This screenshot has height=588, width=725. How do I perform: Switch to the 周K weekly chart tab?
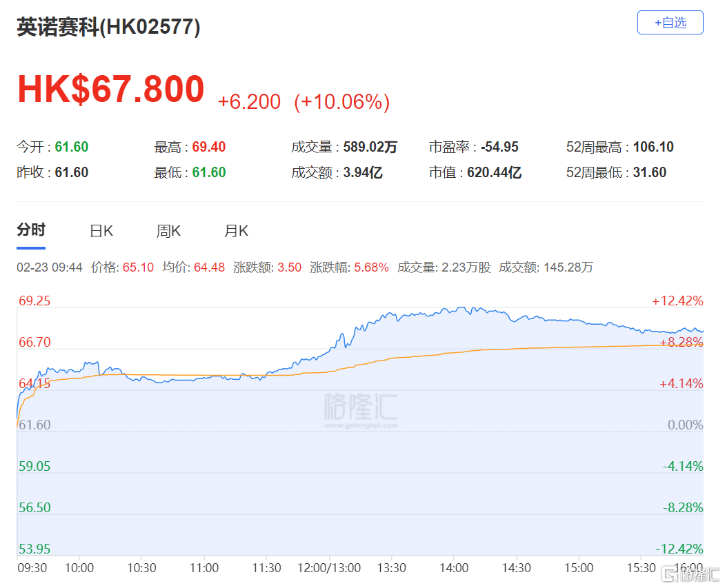pyautogui.click(x=168, y=231)
